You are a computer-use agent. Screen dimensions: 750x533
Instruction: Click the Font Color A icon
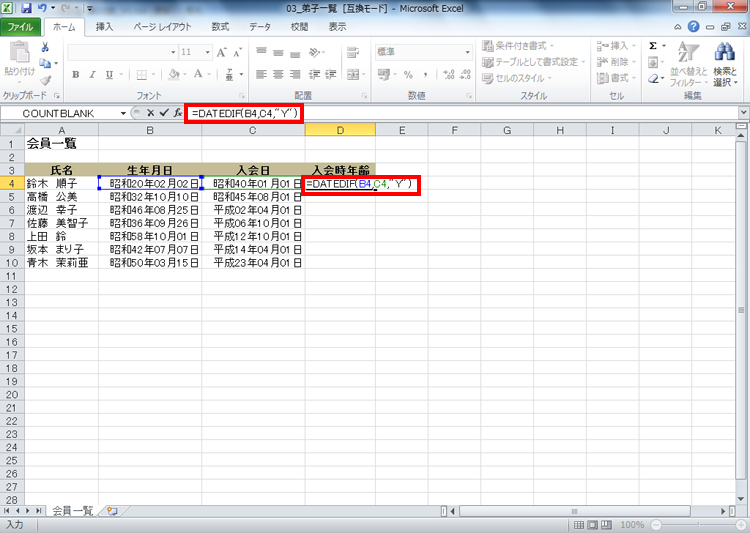coord(198,74)
